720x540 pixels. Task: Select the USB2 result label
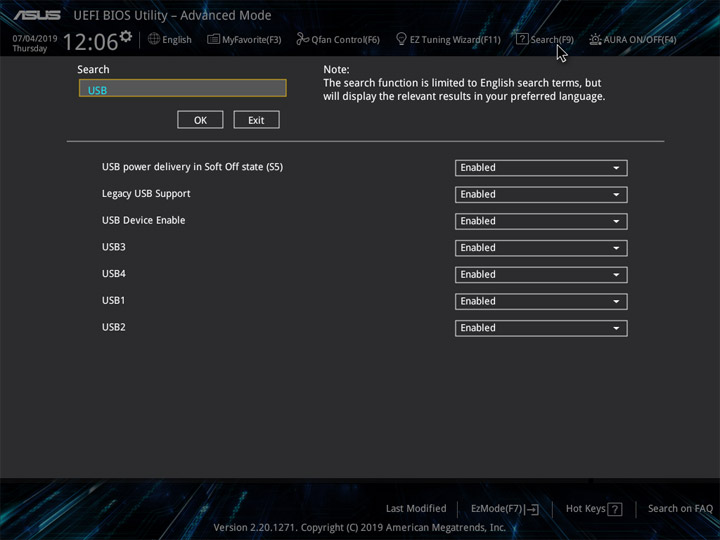(114, 327)
